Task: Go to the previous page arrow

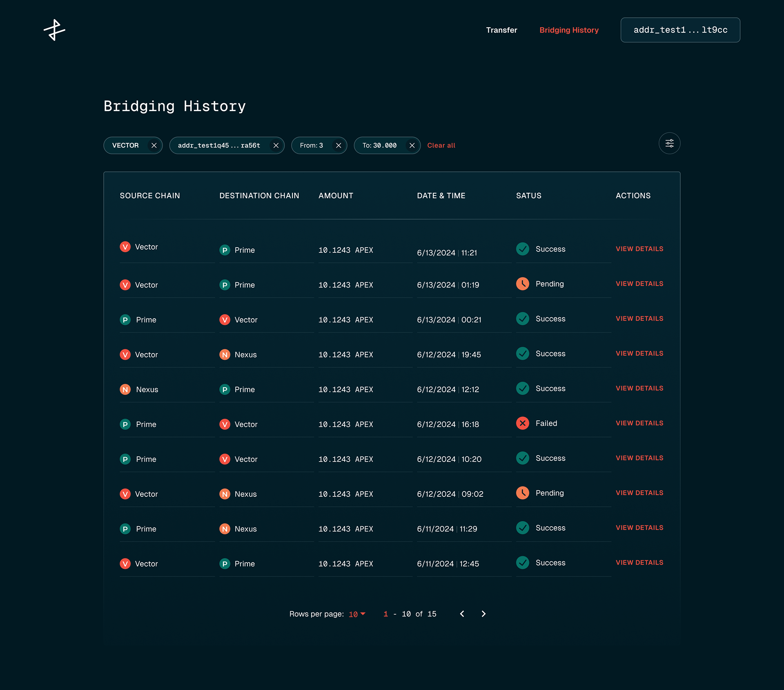Action: click(462, 614)
